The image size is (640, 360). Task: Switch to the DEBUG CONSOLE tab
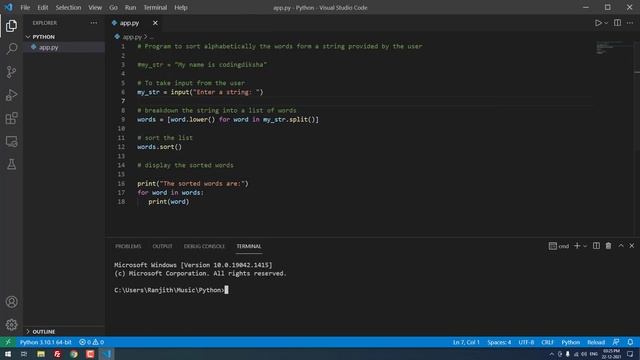[x=204, y=246]
